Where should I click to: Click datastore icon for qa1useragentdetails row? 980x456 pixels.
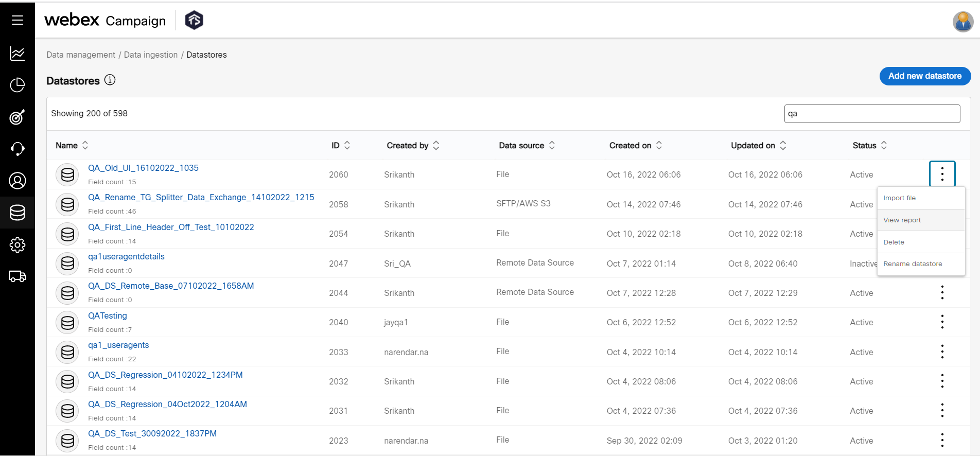point(67,264)
